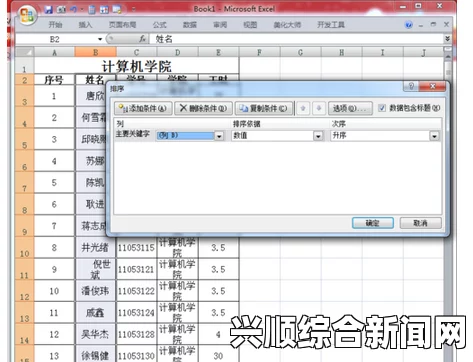Switch to 视图 tab
The width and height of the screenshot is (473, 362).
point(250,25)
